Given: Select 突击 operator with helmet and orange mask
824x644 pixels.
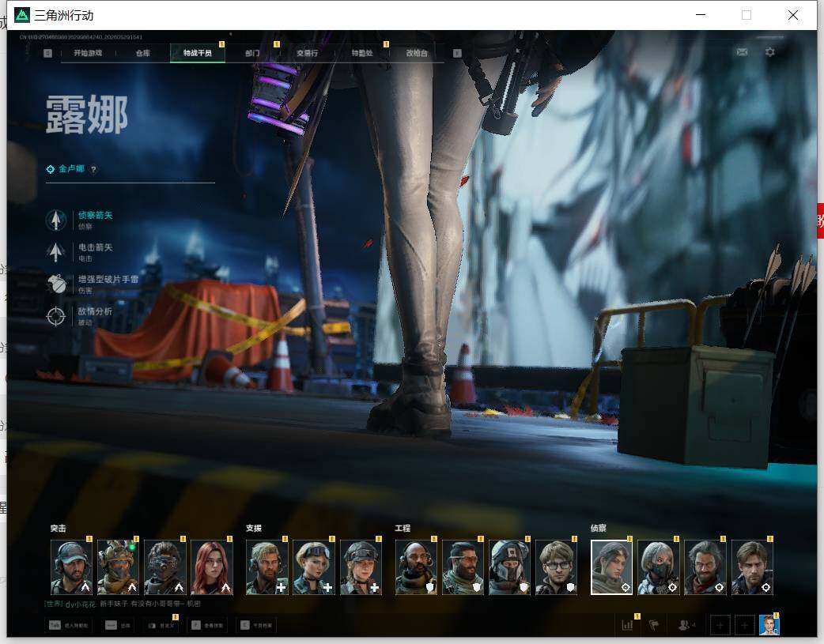Looking at the screenshot, I should tap(119, 567).
